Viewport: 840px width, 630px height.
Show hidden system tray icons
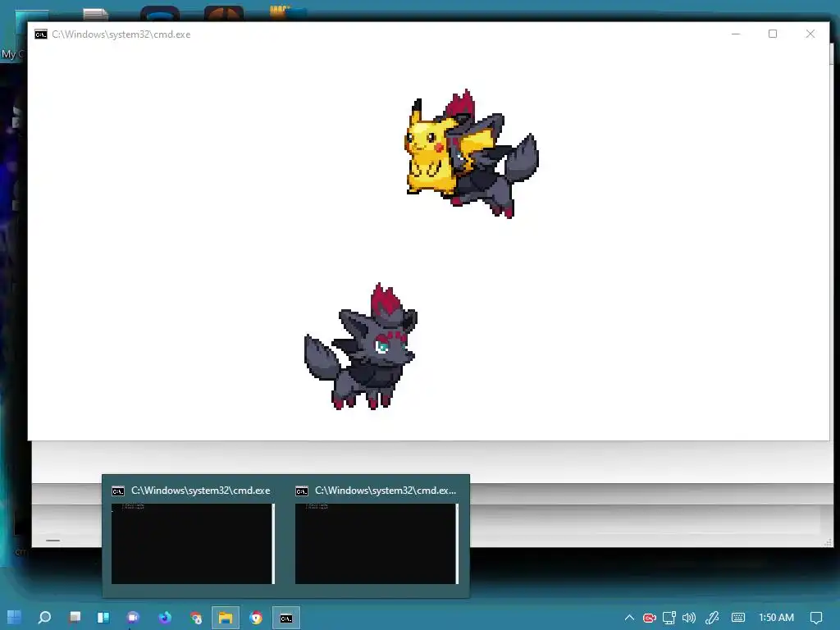[629, 618]
